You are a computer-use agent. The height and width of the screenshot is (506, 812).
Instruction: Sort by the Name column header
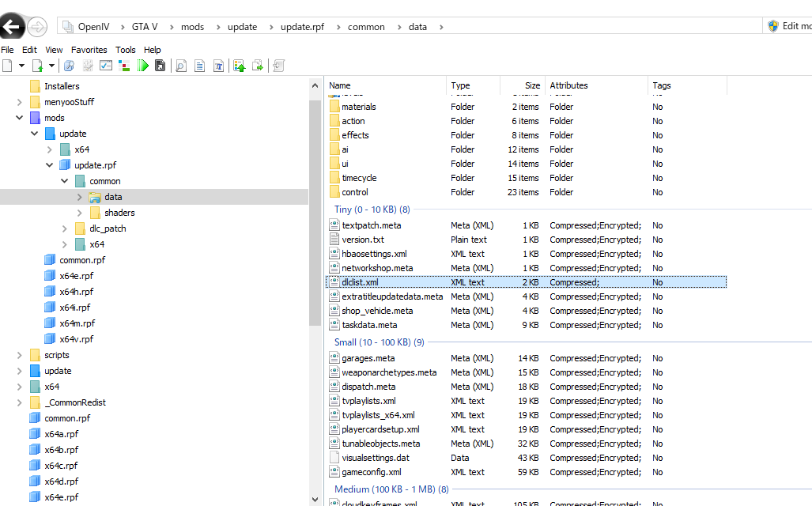(x=340, y=85)
